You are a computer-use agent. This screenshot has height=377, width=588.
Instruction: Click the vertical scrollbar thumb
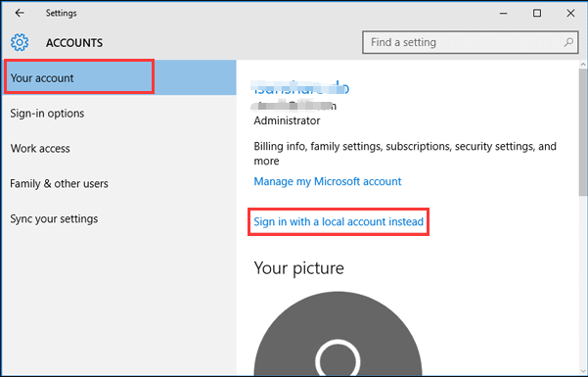coord(583,132)
